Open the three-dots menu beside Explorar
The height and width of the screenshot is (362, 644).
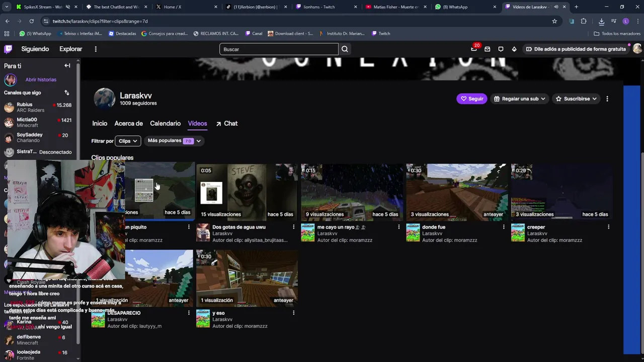click(x=96, y=49)
